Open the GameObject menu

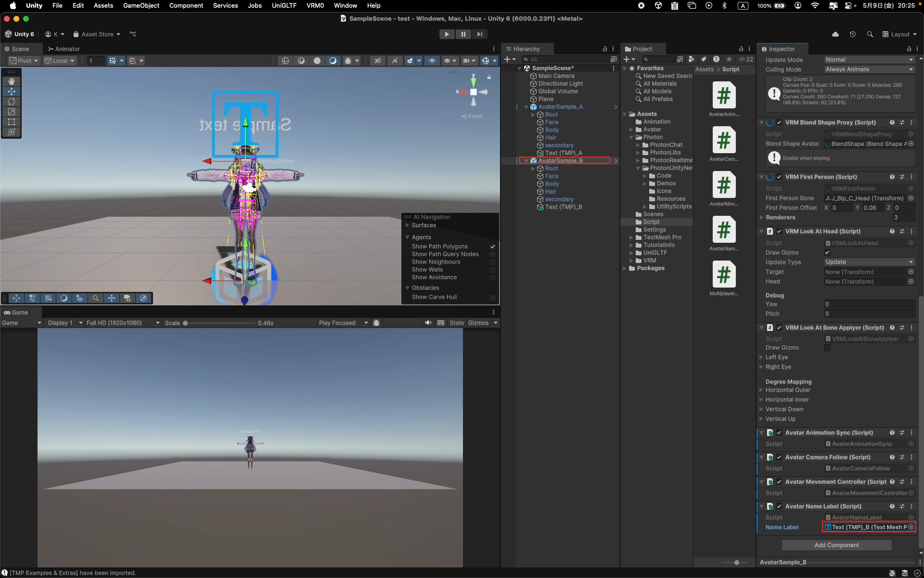pyautogui.click(x=141, y=6)
